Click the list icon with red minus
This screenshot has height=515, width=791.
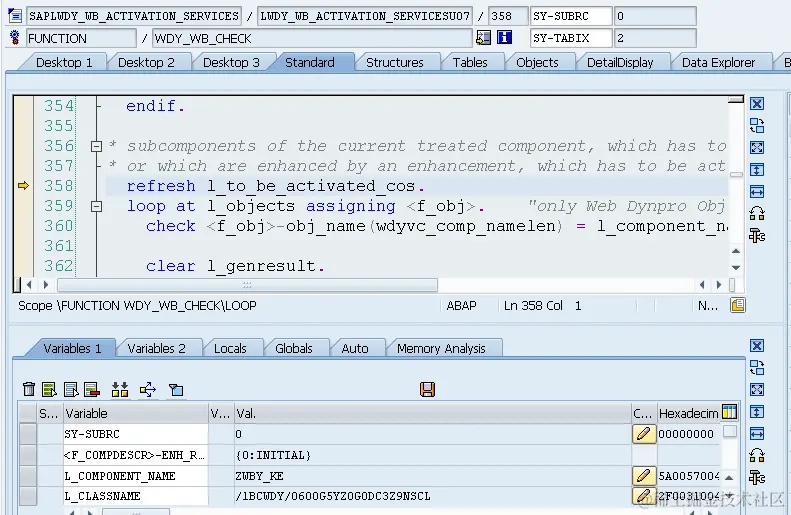tap(92, 389)
